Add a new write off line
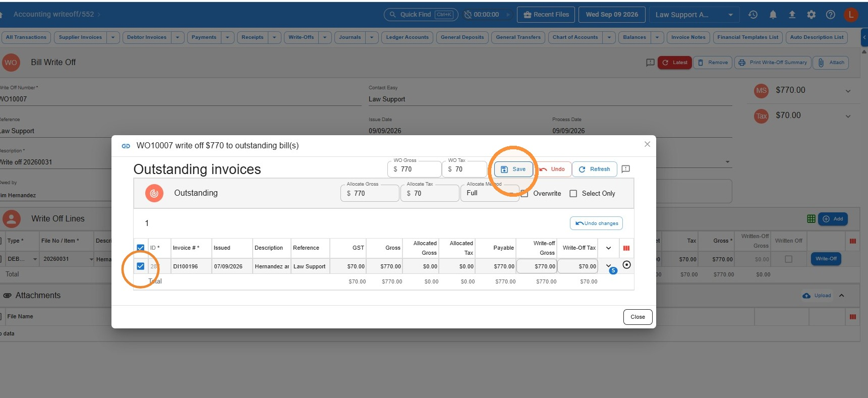 833,219
